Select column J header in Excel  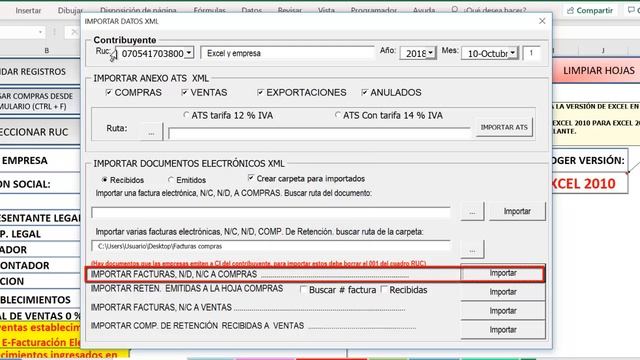coord(603,51)
